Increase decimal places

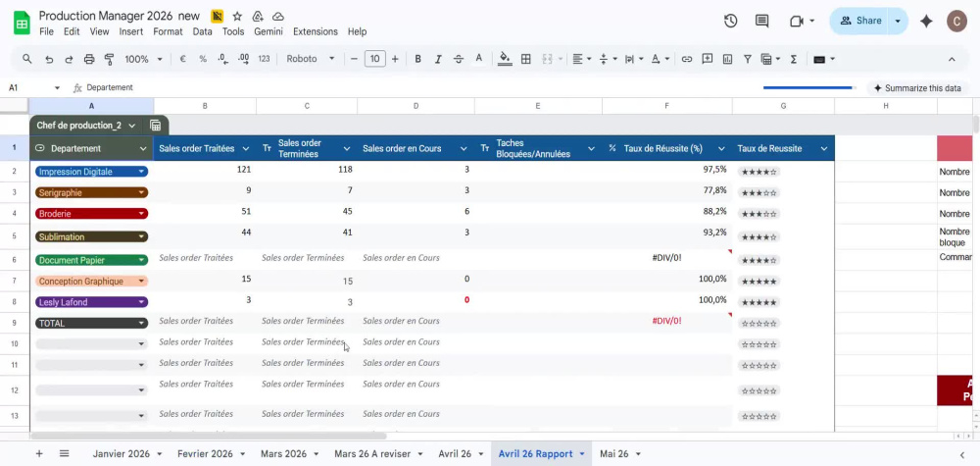(x=244, y=59)
